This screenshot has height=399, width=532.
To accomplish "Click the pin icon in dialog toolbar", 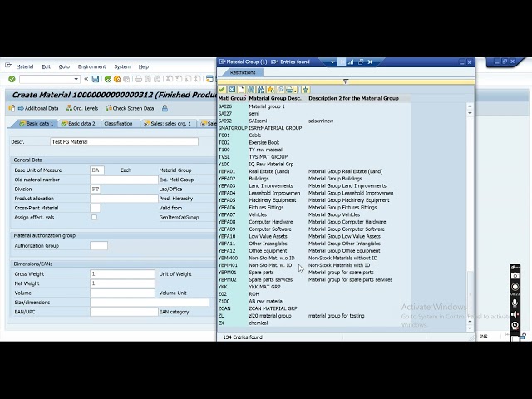I will pos(305,90).
